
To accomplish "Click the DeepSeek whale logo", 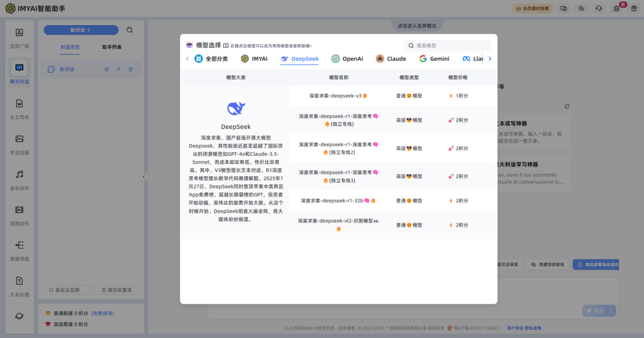I will point(236,108).
